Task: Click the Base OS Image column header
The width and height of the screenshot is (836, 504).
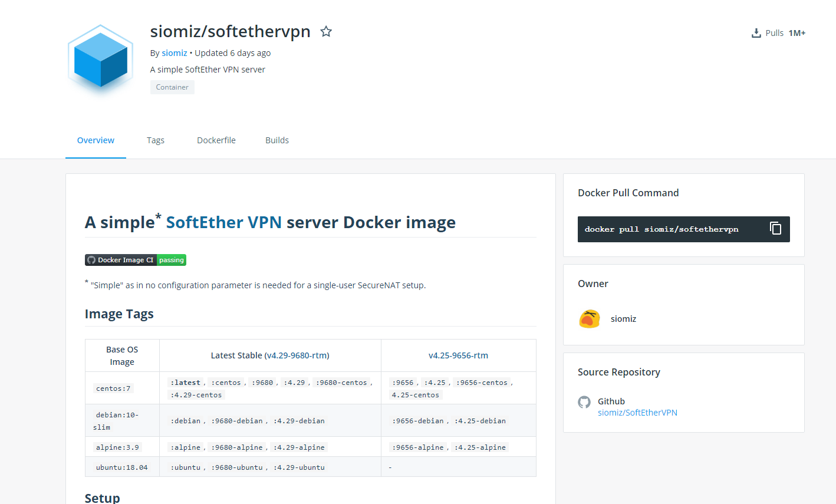Action: [122, 355]
